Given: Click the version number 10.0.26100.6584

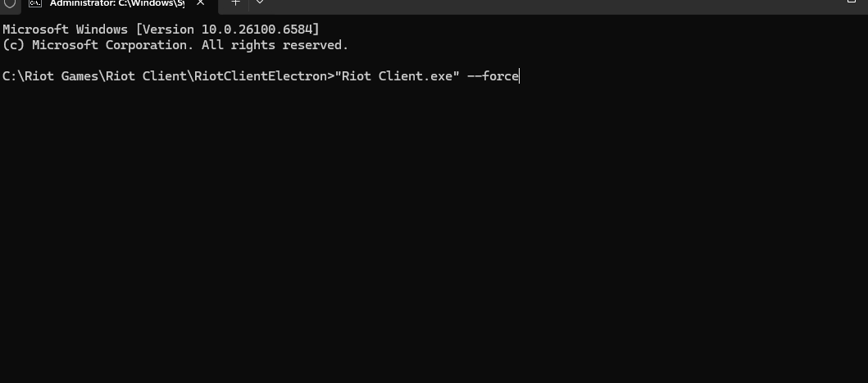Looking at the screenshot, I should click(x=258, y=30).
